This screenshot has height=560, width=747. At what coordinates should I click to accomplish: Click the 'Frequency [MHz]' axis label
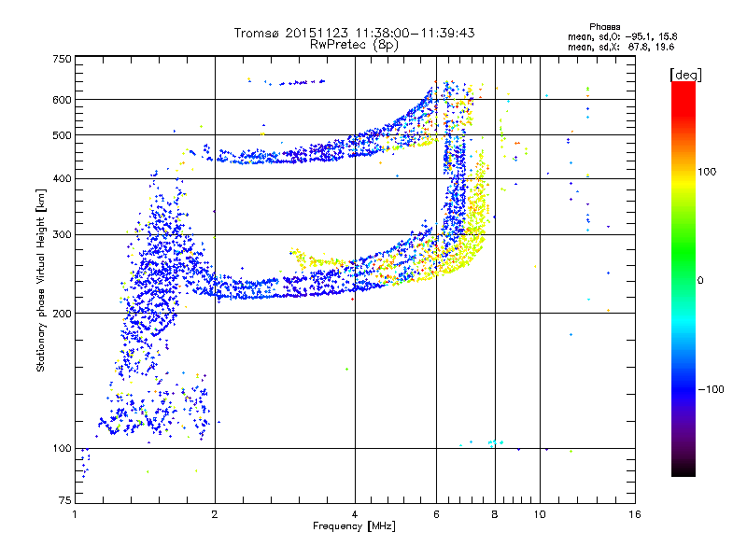click(354, 526)
